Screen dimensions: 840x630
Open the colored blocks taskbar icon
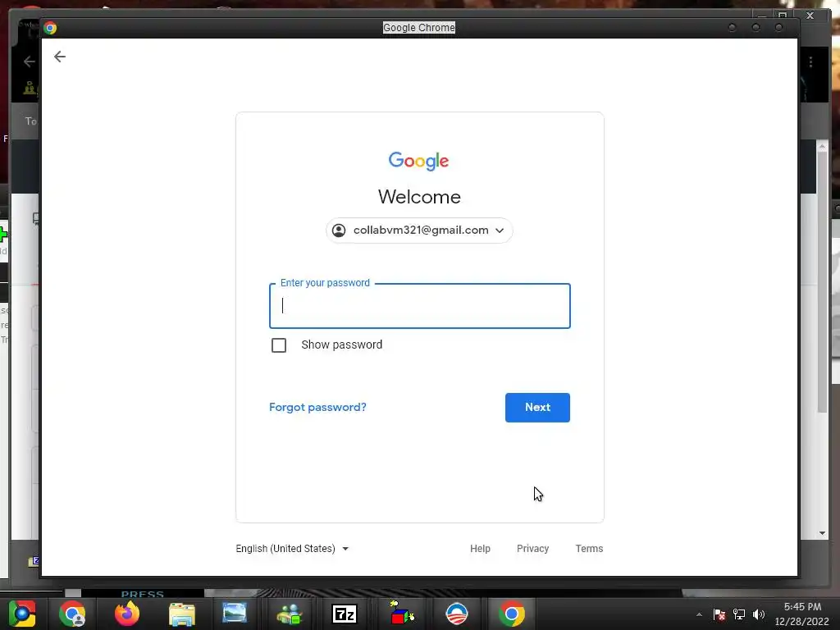(x=401, y=613)
